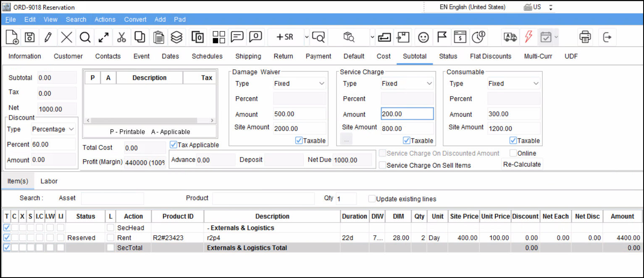
Task: Click the smiley face icon
Action: [x=423, y=37]
